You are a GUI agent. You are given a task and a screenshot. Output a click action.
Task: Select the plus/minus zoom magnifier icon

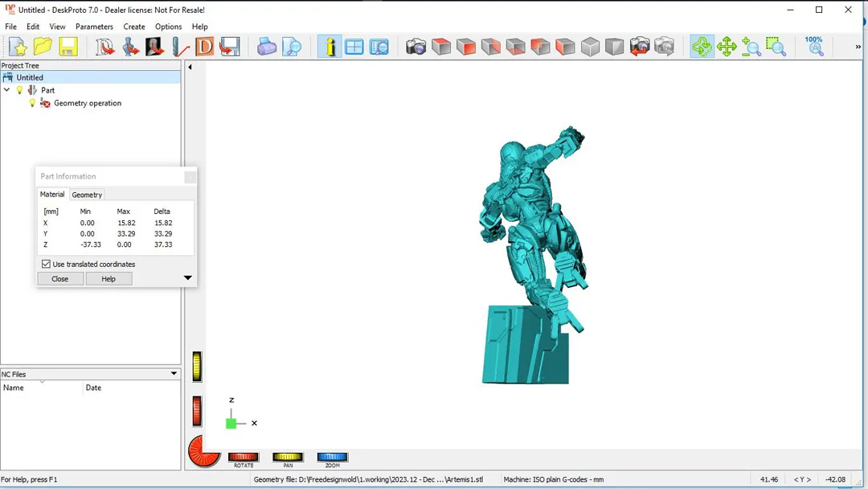tap(751, 47)
